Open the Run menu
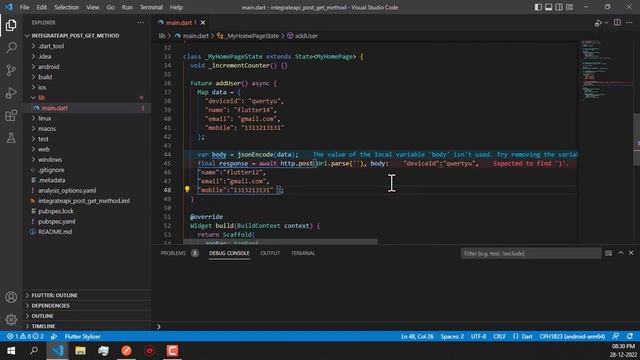Image resolution: width=640 pixels, height=360 pixels. (127, 7)
